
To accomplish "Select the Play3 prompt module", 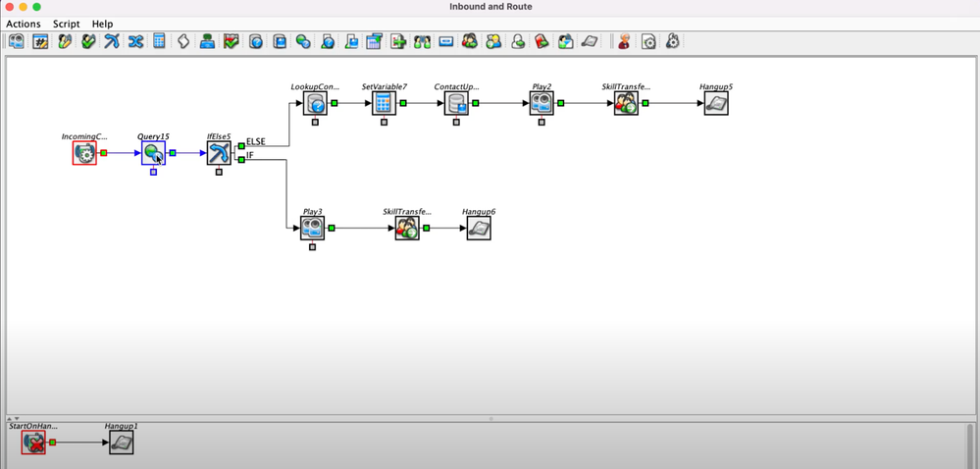I will click(312, 229).
